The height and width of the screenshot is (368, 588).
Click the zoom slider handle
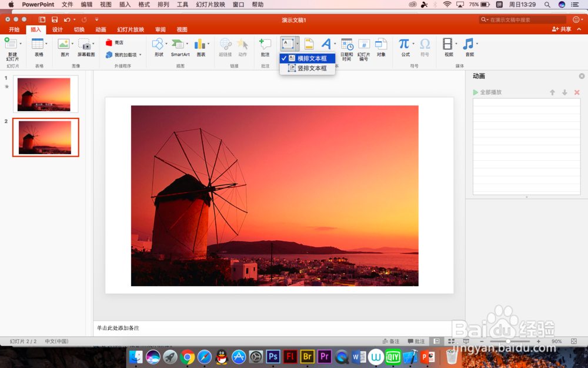point(508,342)
